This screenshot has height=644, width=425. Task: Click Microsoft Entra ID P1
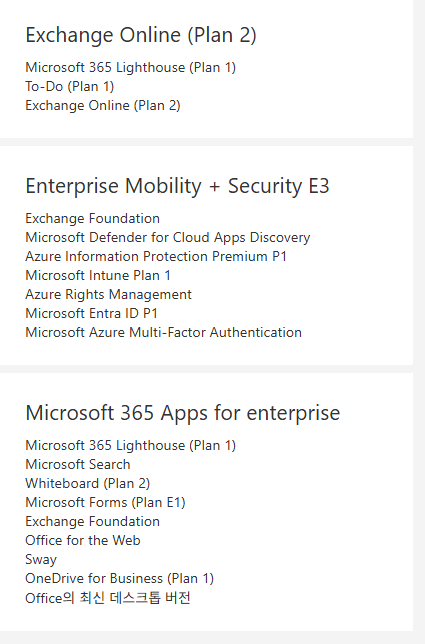coord(92,313)
